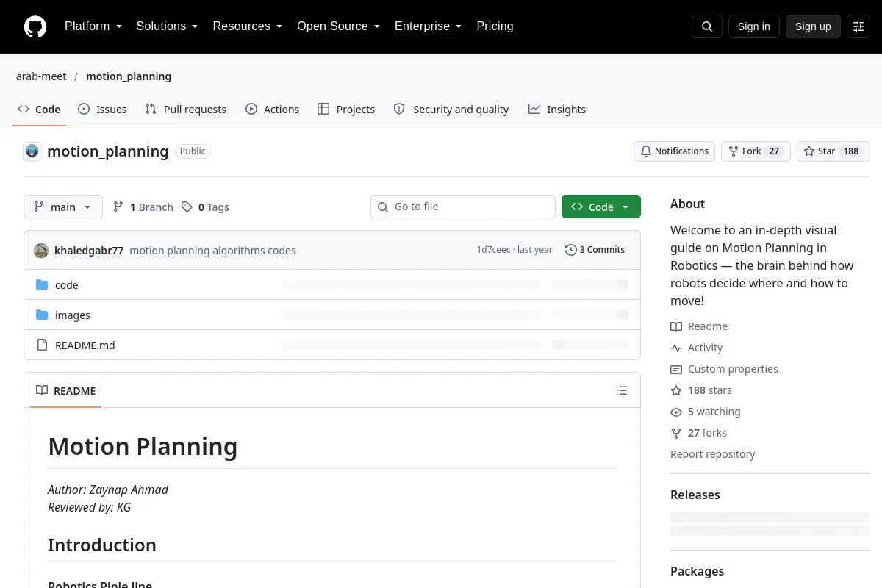882x588 pixels.
Task: Expand the Open Source menu
Action: click(339, 26)
